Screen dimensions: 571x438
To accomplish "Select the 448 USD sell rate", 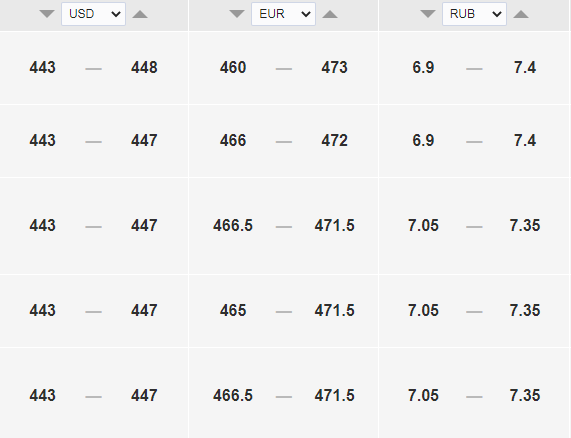I will [144, 68].
